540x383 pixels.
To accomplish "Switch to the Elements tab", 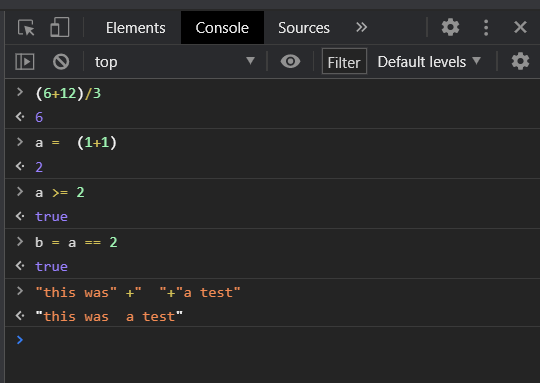I will pos(136,28).
